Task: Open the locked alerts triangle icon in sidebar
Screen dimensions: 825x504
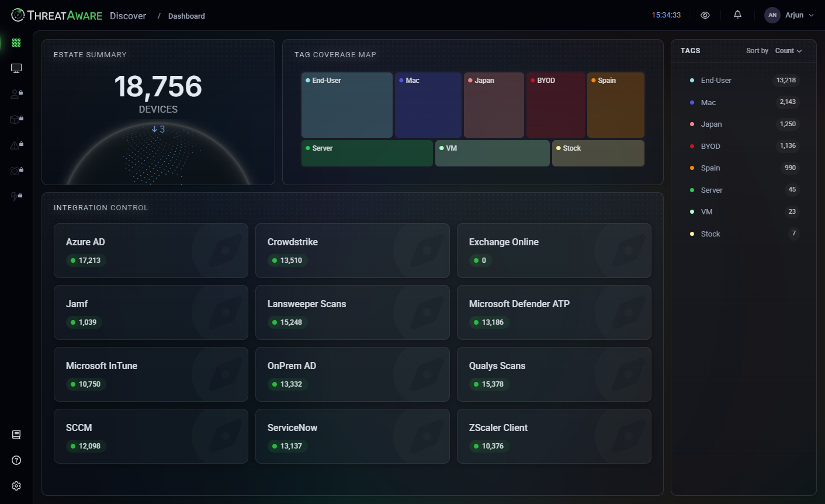Action: pos(16,145)
